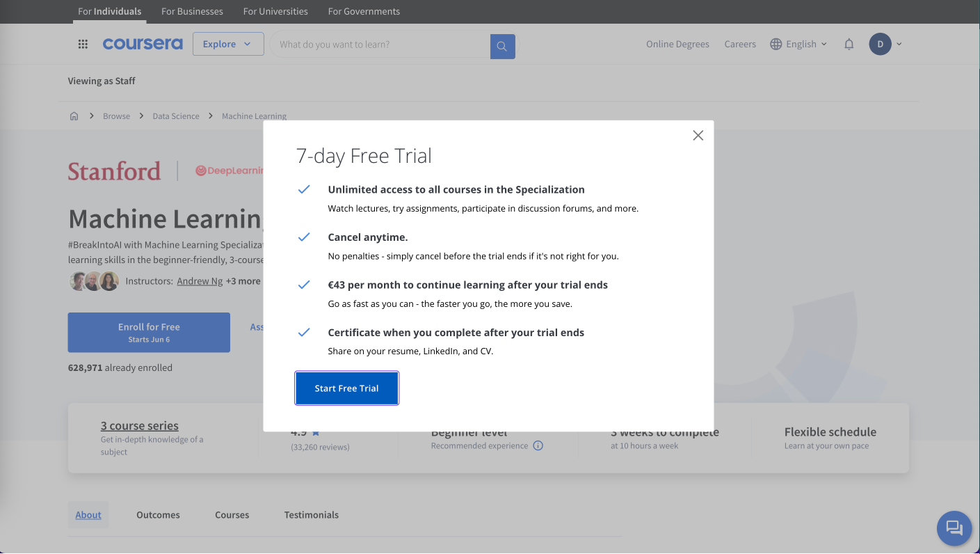Select the For Universities tab
This screenshot has width=980, height=554.
click(275, 11)
